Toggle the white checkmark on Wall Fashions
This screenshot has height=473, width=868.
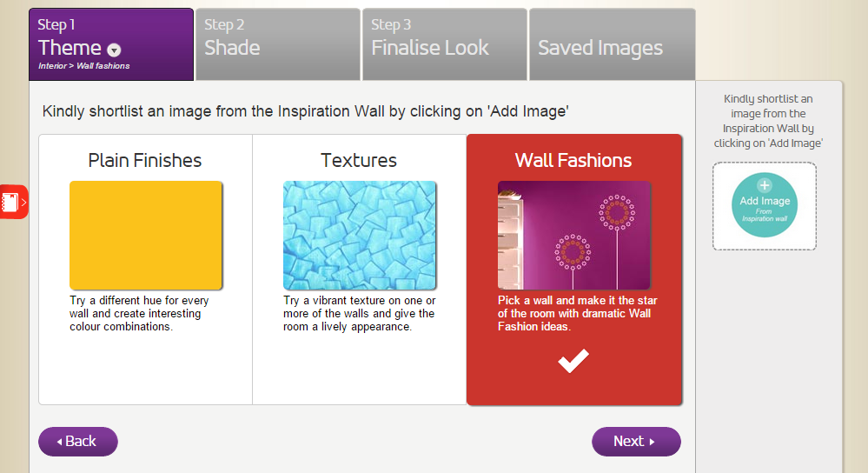pyautogui.click(x=573, y=361)
